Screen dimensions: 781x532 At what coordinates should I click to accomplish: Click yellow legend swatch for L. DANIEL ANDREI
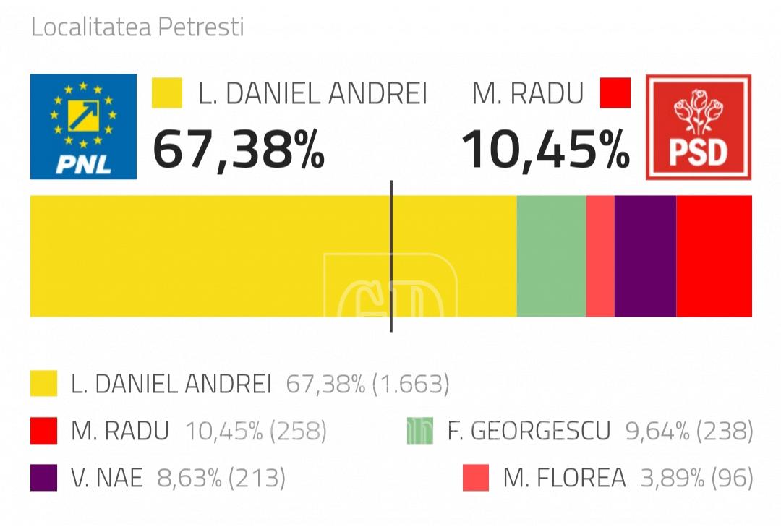(x=44, y=383)
